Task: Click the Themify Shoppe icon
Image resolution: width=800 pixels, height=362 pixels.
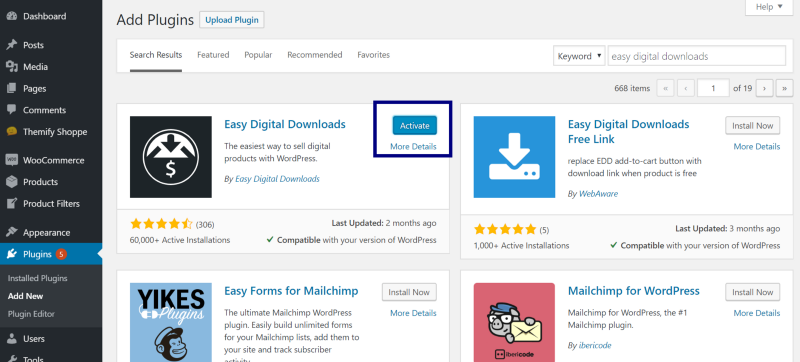Action: pyautogui.click(x=12, y=132)
